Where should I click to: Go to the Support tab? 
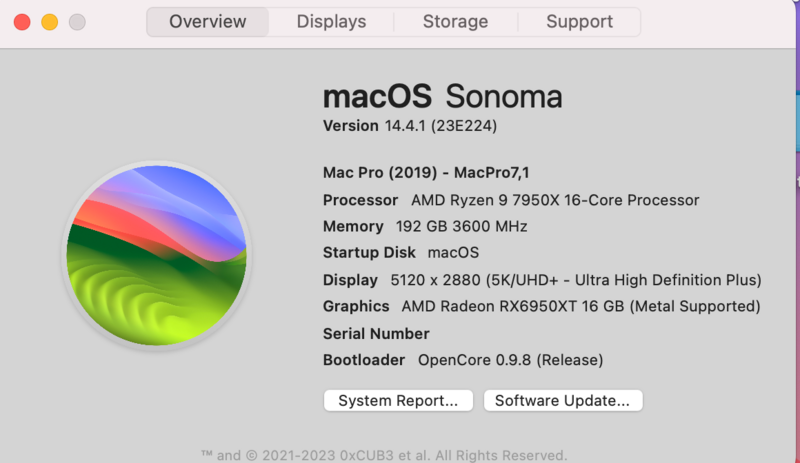(x=580, y=22)
